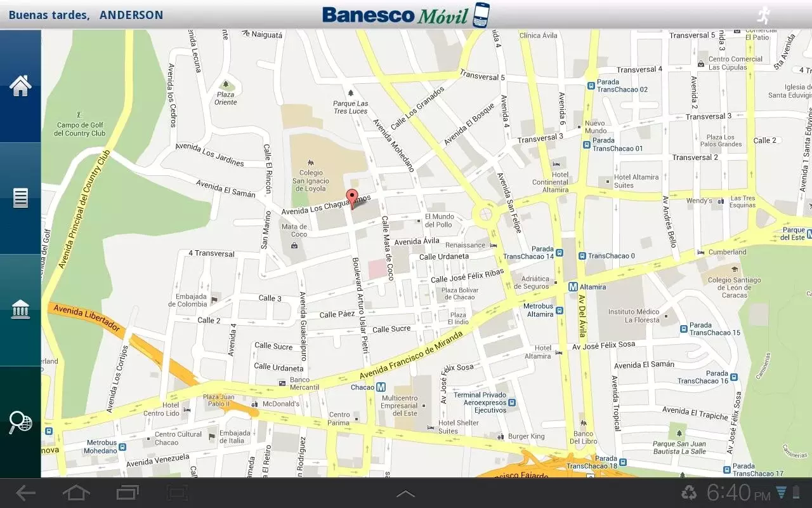Tap the Parada TransChacao 15 stop icon
This screenshot has width=812, height=508.
click(683, 328)
